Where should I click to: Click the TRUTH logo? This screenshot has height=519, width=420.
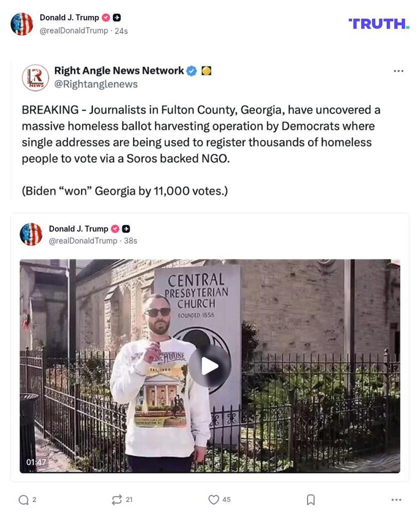(379, 24)
